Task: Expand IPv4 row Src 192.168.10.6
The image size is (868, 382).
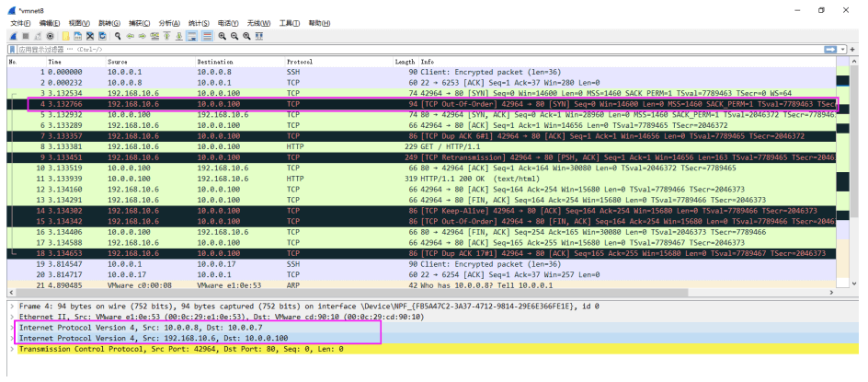Action: (13, 338)
